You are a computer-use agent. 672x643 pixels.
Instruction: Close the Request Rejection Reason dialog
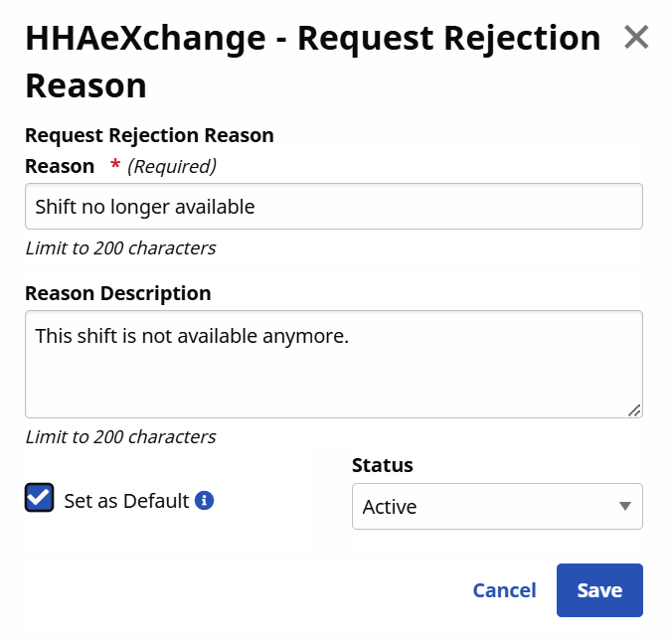636,38
